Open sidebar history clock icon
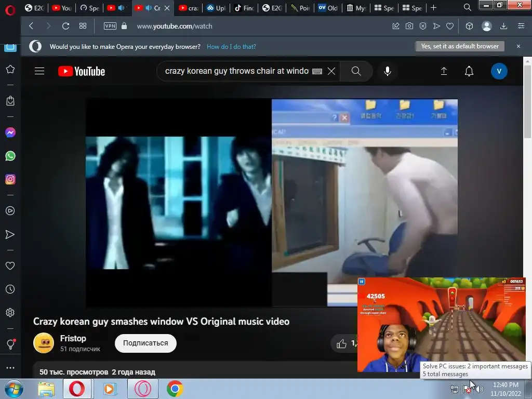The height and width of the screenshot is (399, 532). [10, 289]
